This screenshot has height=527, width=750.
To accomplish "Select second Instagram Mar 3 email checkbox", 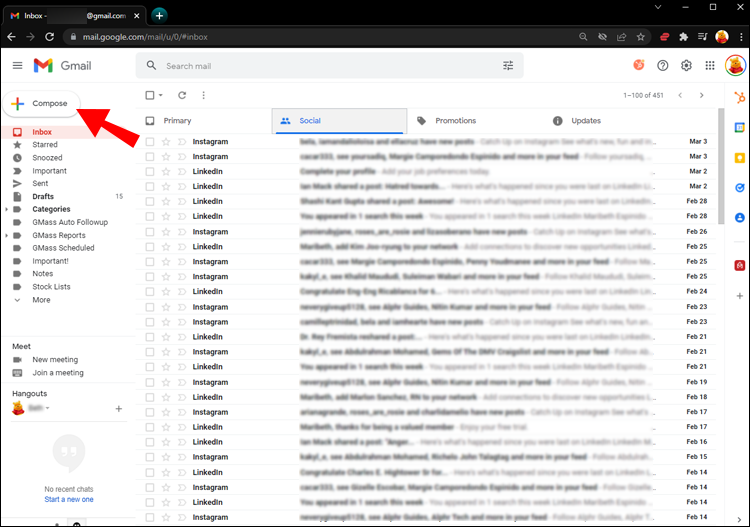I will pyautogui.click(x=150, y=156).
